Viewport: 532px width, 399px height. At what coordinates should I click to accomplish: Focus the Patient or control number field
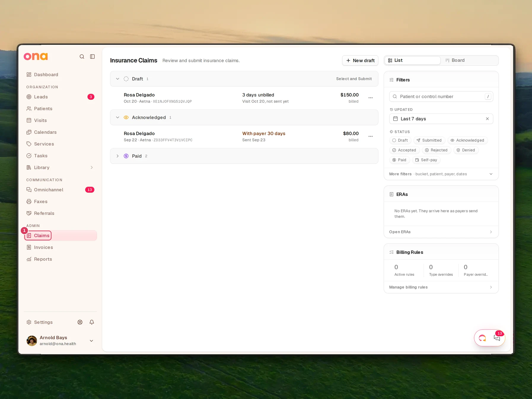(441, 97)
